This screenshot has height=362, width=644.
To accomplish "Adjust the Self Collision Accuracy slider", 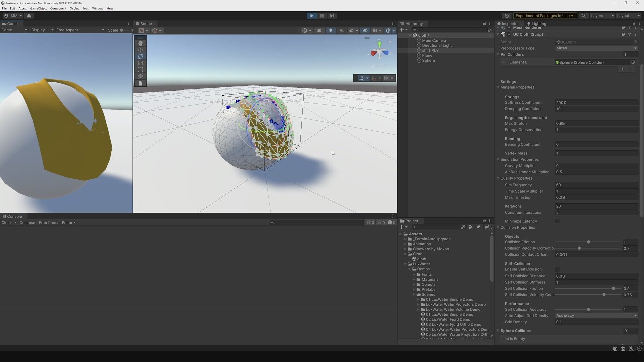I will coord(588,310).
